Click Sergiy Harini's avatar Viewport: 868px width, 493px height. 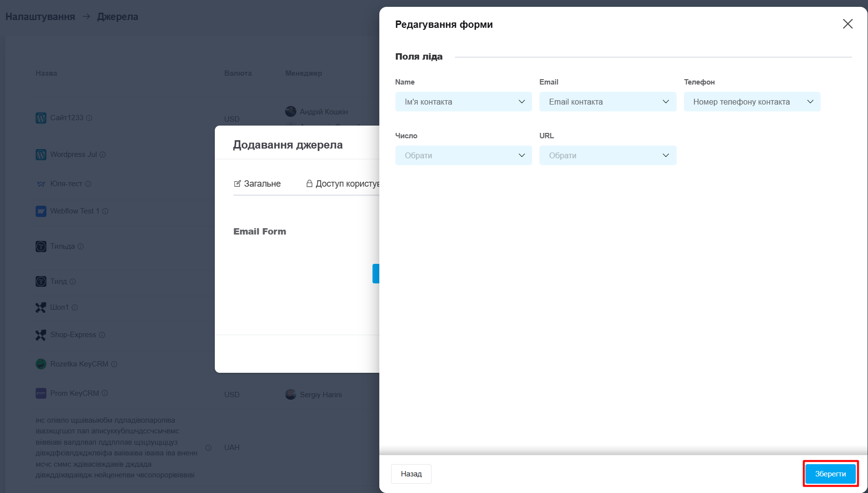point(291,395)
